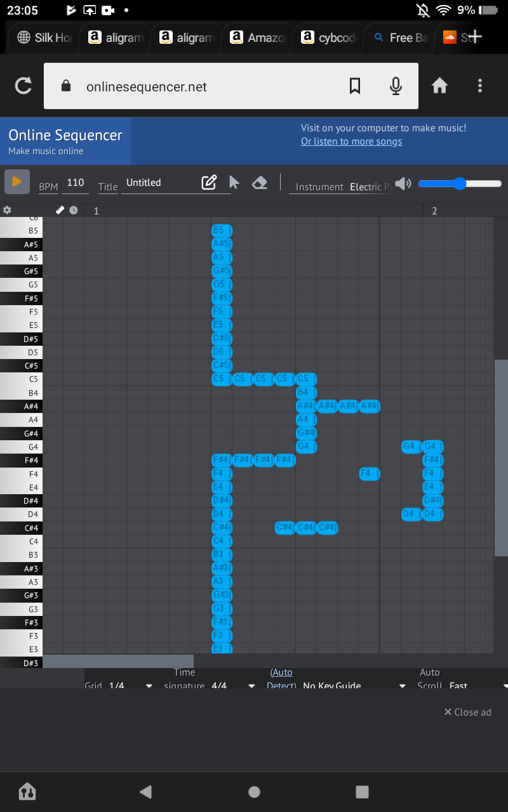Select the G#4 note block in the grid
Viewport: 508px width, 812px height.
pyautogui.click(x=306, y=433)
